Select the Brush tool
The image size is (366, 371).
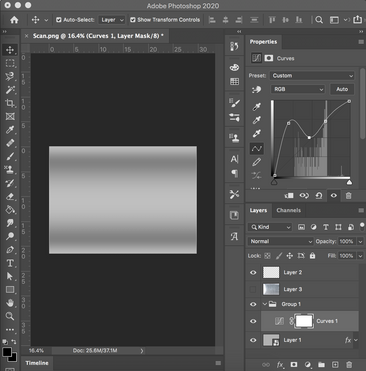pyautogui.click(x=10, y=156)
